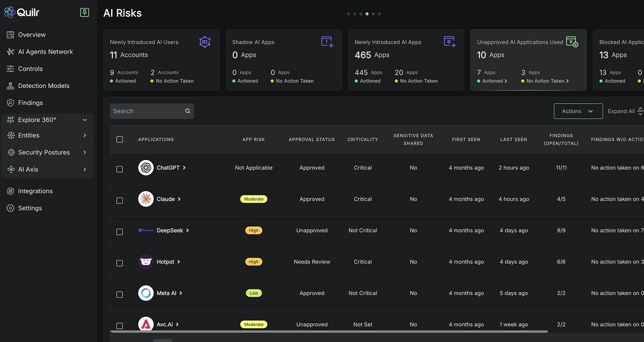644x342 pixels.
Task: Click the ChatGPT app logo
Action: pos(146,168)
